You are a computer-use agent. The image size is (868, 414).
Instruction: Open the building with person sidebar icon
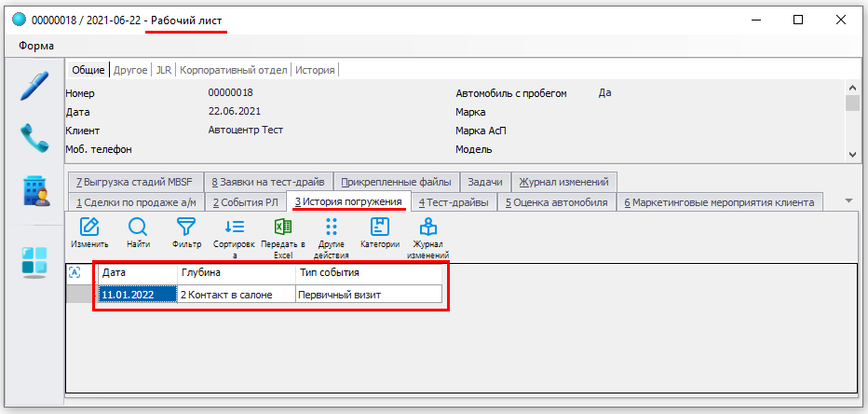(34, 190)
